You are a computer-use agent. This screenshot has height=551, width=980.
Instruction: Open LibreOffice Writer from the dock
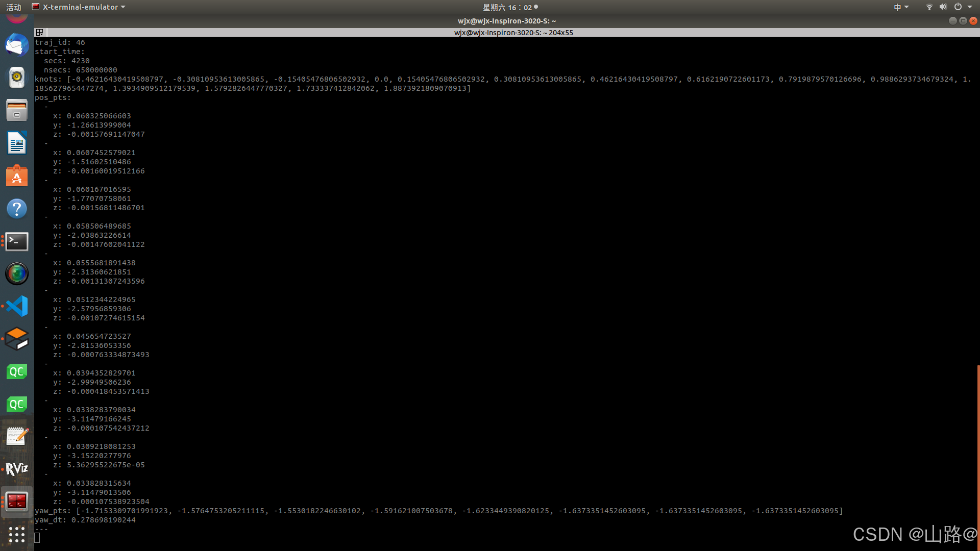tap(17, 143)
